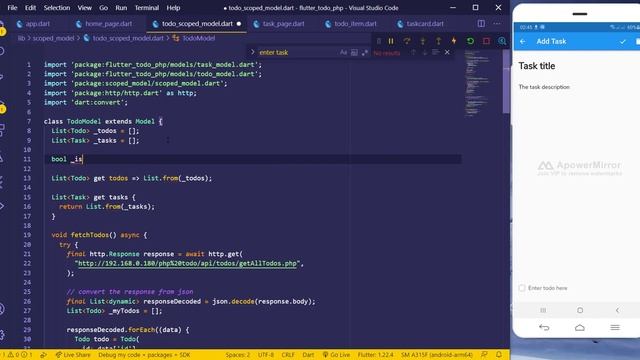Click Live Share in status bar
Viewport: 640px width, 360px height.
pyautogui.click(x=73, y=355)
